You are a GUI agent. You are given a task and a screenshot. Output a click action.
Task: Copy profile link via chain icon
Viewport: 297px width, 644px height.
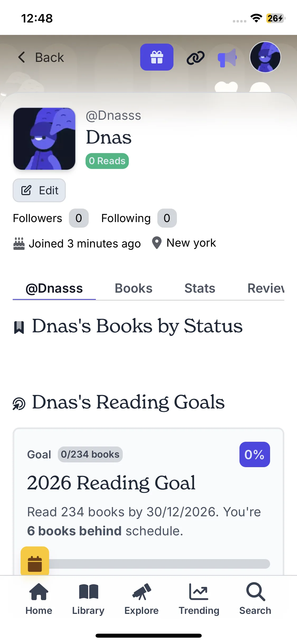(195, 57)
